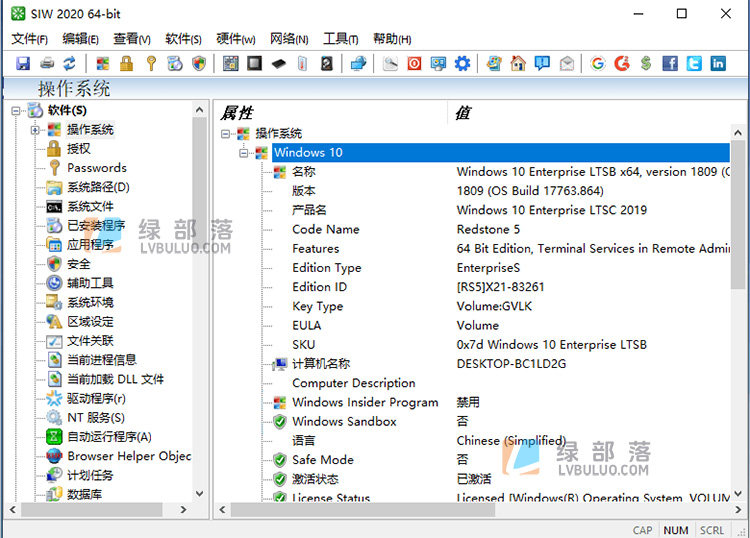Image resolution: width=750 pixels, height=538 pixels.
Task: Select 安全 in the left tree
Action: tap(78, 264)
